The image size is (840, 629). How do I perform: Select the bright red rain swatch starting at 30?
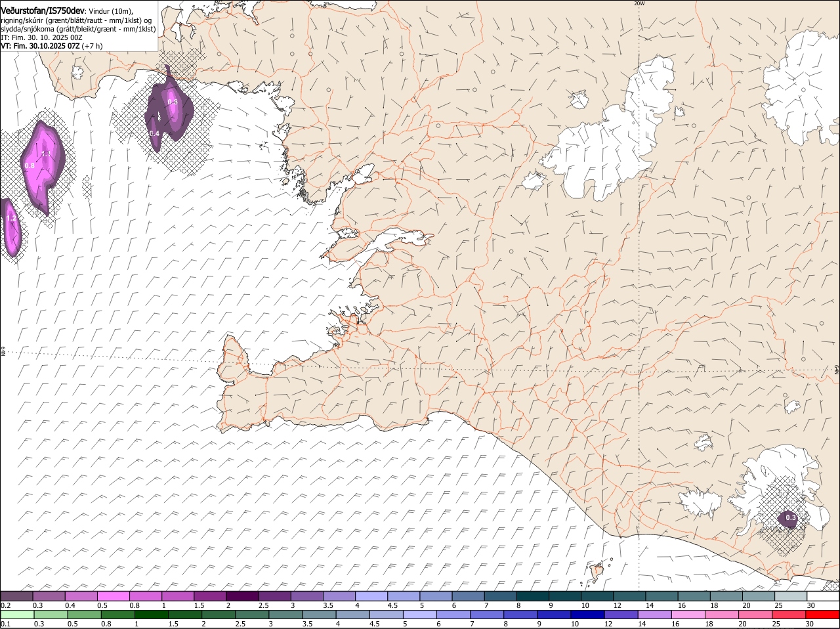click(822, 615)
